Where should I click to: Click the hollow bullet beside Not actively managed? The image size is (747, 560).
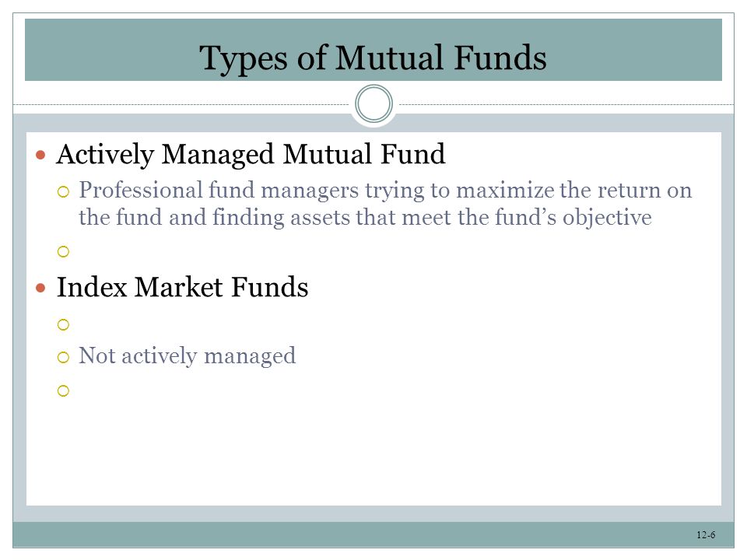pyautogui.click(x=63, y=357)
